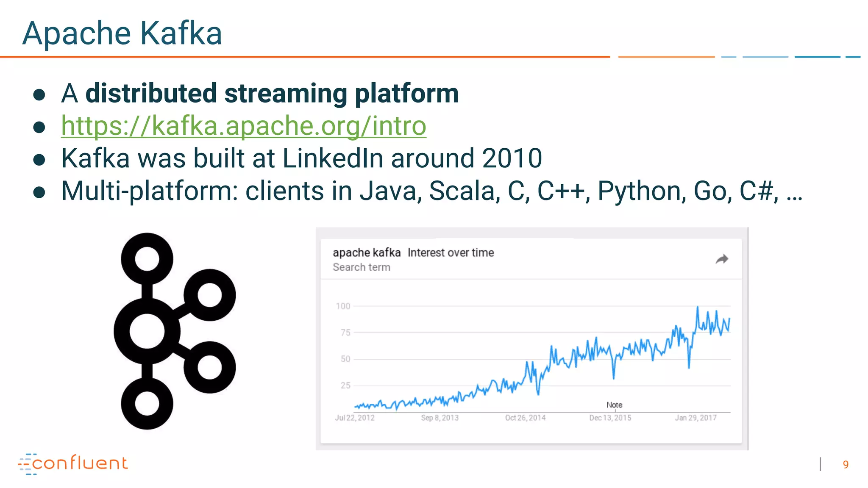
Task: Click the Kafka logo graphic
Action: click(x=175, y=331)
